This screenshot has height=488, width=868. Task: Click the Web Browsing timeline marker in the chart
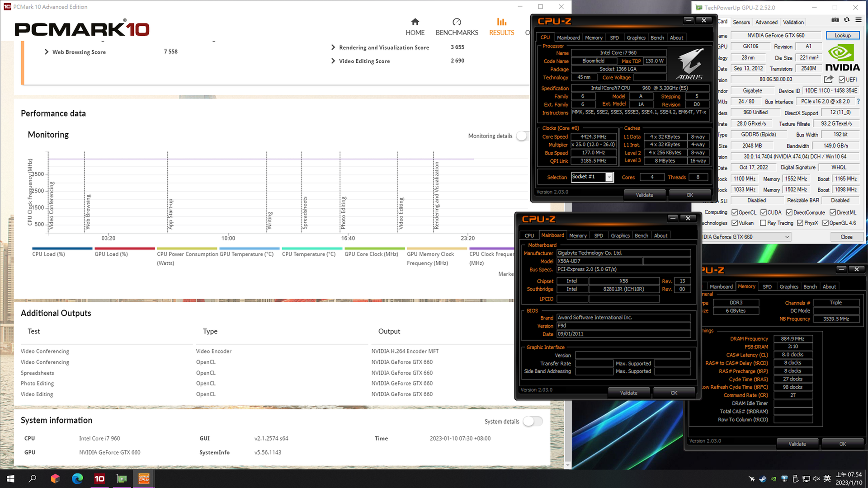[x=88, y=211]
